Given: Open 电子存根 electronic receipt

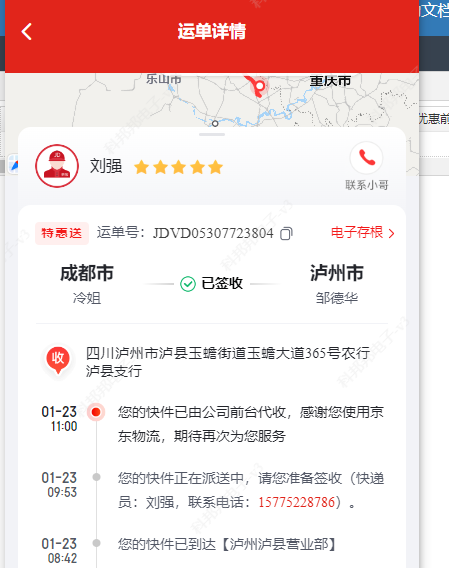Looking at the screenshot, I should [x=357, y=232].
